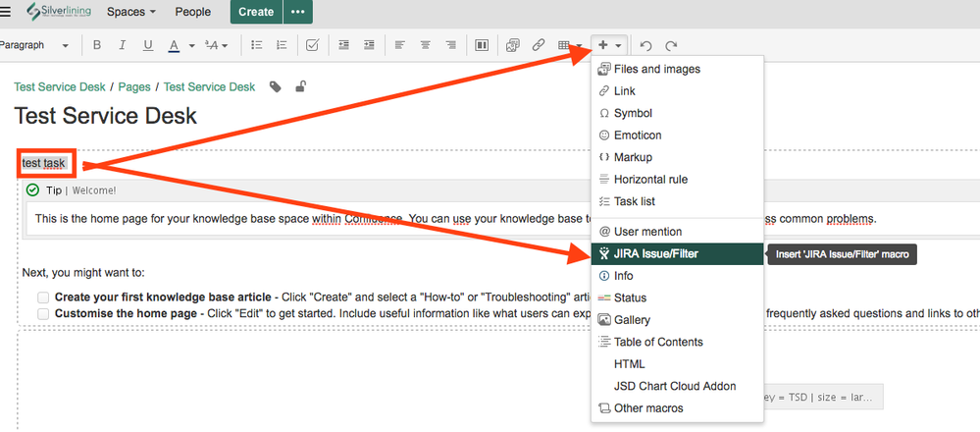Undo the last action
Viewport: 980px width, 432px height.
tap(646, 45)
